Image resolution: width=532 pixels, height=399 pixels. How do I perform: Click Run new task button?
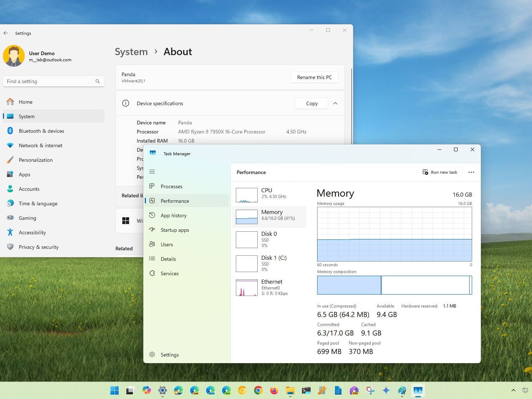pos(440,172)
